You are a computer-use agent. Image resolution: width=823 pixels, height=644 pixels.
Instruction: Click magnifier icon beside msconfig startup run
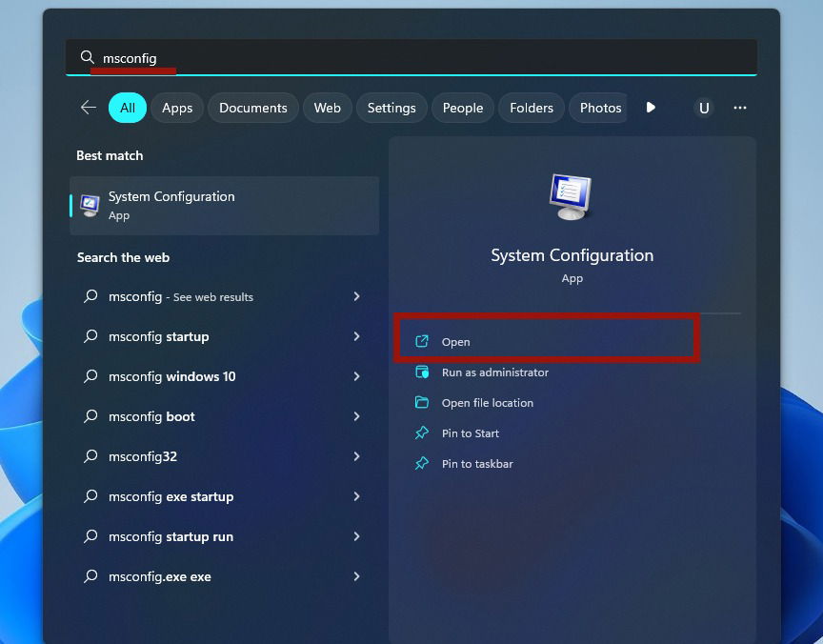[x=90, y=536]
